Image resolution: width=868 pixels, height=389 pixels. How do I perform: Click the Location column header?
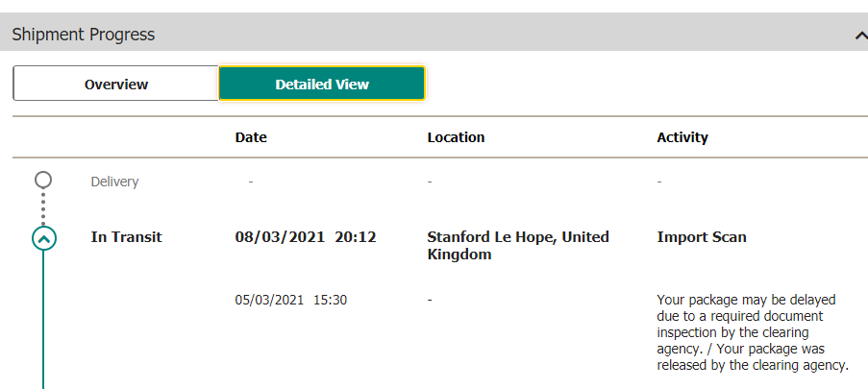[x=456, y=137]
